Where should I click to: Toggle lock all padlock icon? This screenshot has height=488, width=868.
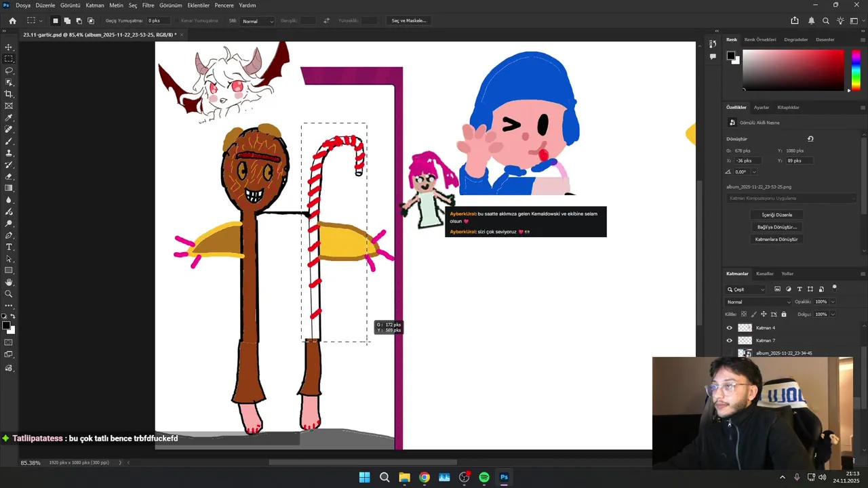784,314
